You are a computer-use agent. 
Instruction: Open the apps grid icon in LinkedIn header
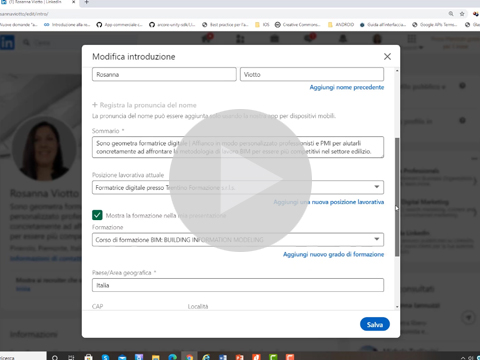(412, 39)
